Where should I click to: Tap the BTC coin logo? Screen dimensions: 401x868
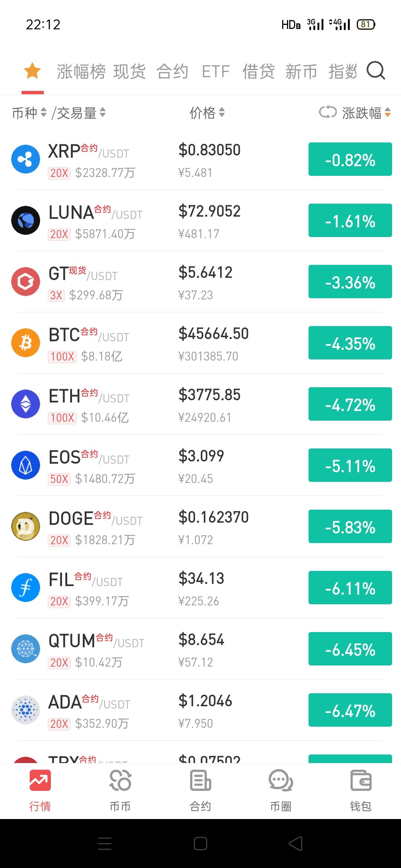(x=26, y=343)
